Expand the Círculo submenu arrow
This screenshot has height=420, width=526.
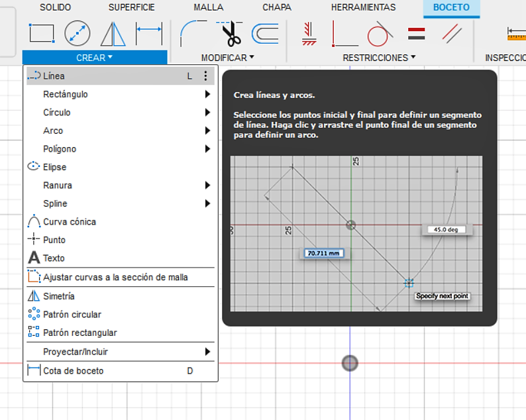pyautogui.click(x=207, y=113)
